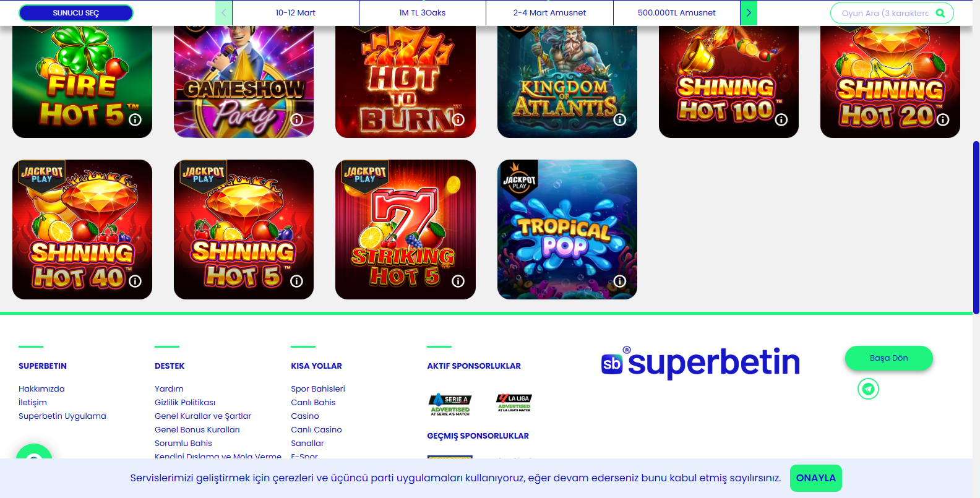Select the 10-12 Mart tab
This screenshot has height=498, width=980.
[x=296, y=13]
